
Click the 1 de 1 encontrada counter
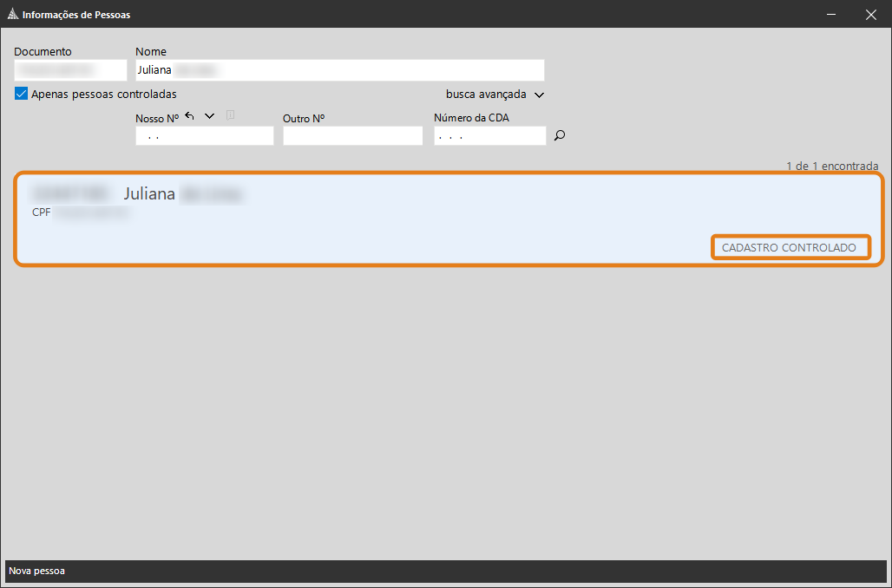pos(831,166)
